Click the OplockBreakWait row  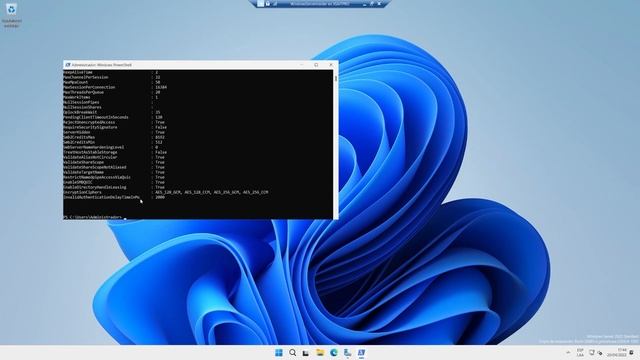(x=112, y=112)
